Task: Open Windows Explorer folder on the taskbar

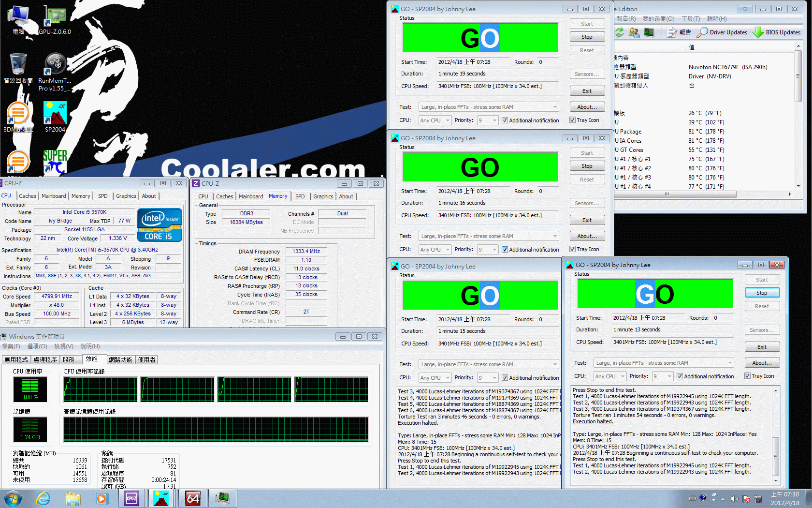Action: [x=72, y=498]
